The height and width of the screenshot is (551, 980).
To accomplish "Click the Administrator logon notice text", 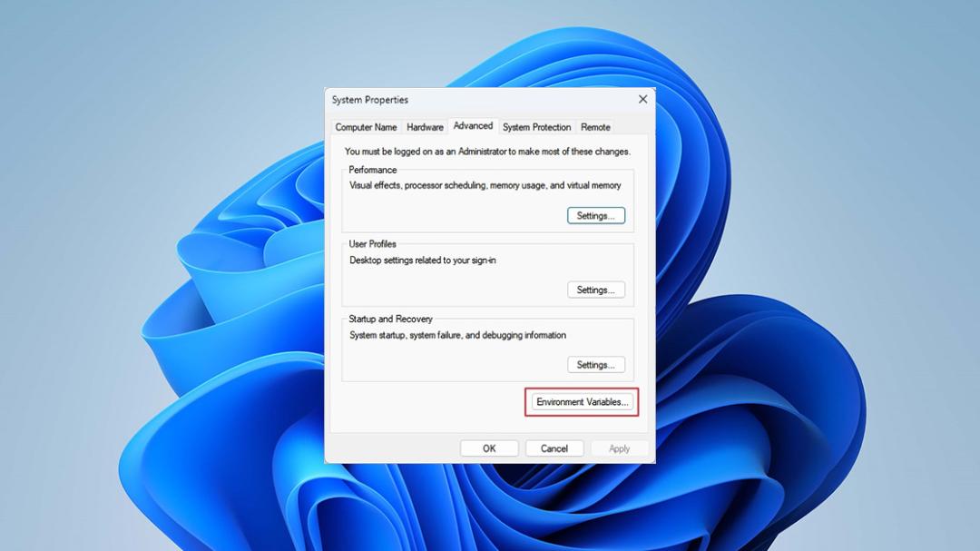I will point(487,152).
